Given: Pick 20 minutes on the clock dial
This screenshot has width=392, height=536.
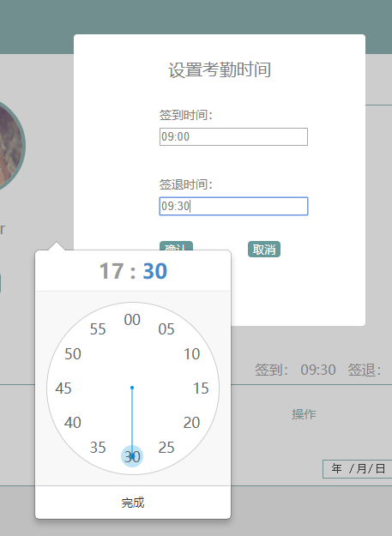Looking at the screenshot, I should pyautogui.click(x=192, y=423).
